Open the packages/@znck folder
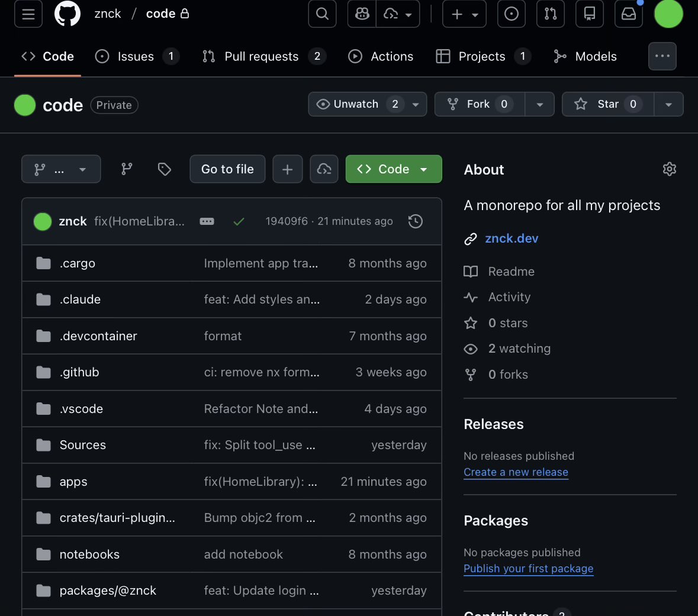 click(x=108, y=591)
